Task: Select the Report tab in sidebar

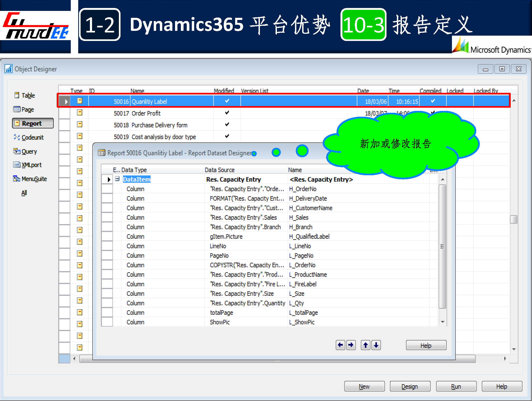Action: pyautogui.click(x=32, y=123)
